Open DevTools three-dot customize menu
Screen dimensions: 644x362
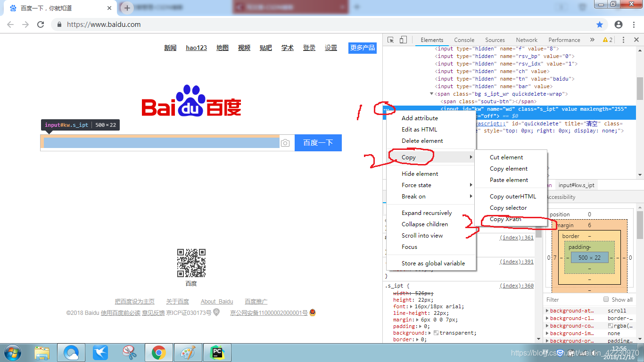click(623, 40)
